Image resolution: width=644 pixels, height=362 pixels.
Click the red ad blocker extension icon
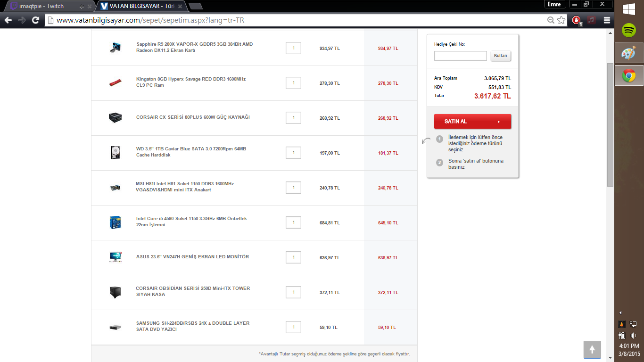pyautogui.click(x=576, y=20)
